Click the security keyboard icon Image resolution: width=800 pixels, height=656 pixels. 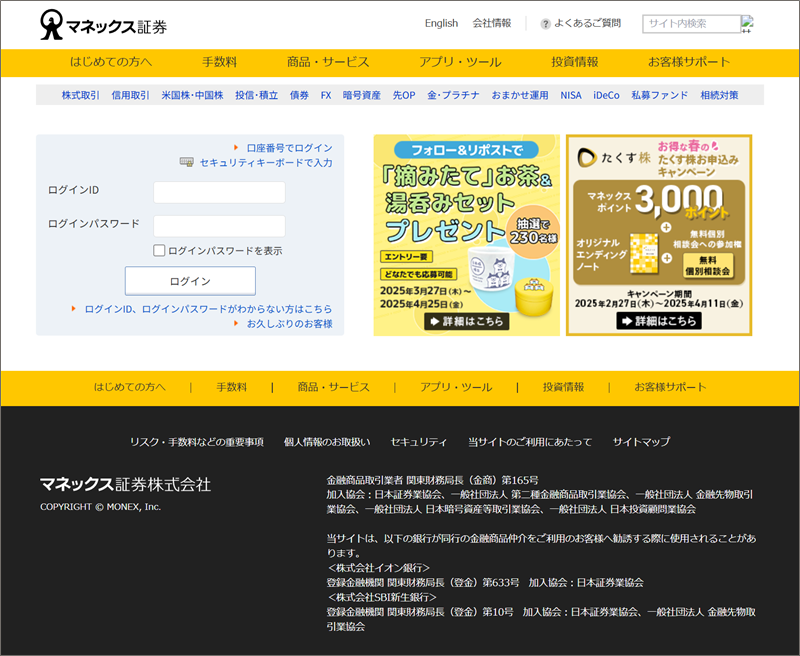[x=186, y=162]
